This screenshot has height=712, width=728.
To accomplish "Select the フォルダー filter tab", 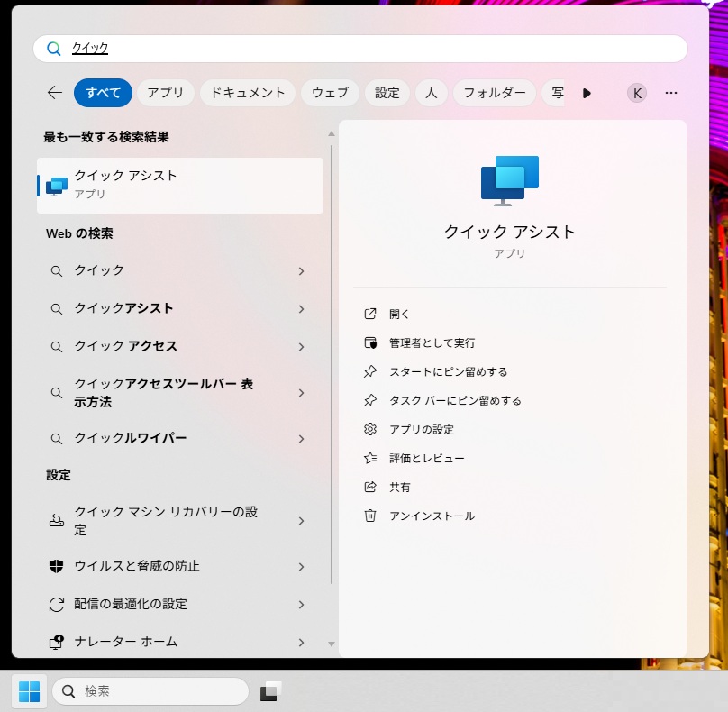I will coord(495,93).
